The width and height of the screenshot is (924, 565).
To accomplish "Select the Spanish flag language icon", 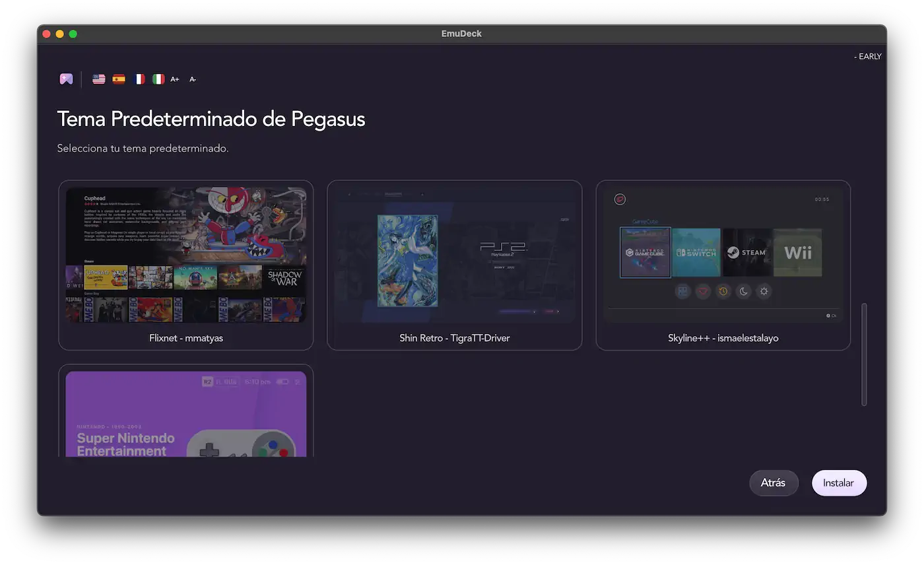I will coord(119,79).
